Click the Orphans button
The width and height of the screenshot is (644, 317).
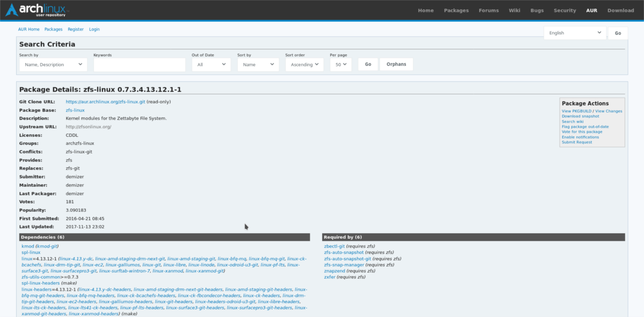tap(396, 64)
